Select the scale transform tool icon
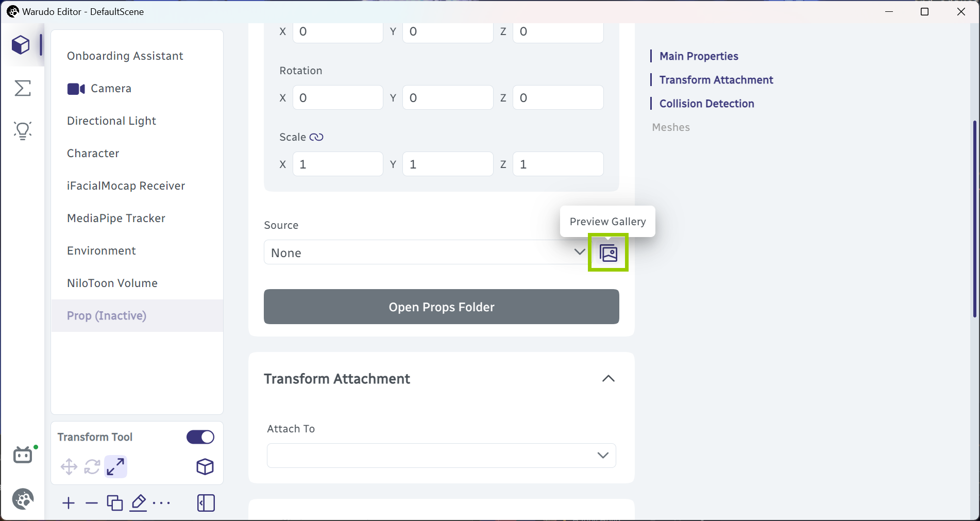The width and height of the screenshot is (980, 521). pos(115,467)
